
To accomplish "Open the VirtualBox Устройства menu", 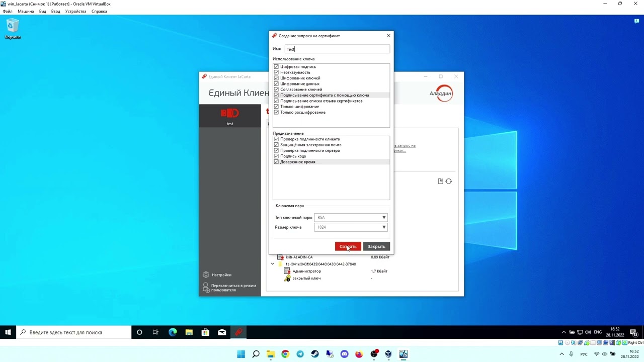I will [x=75, y=11].
